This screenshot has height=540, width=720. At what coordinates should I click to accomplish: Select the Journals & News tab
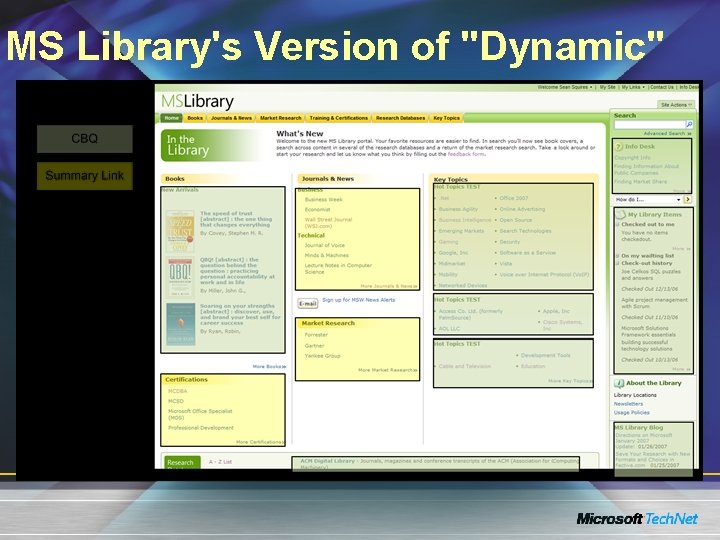[x=231, y=118]
